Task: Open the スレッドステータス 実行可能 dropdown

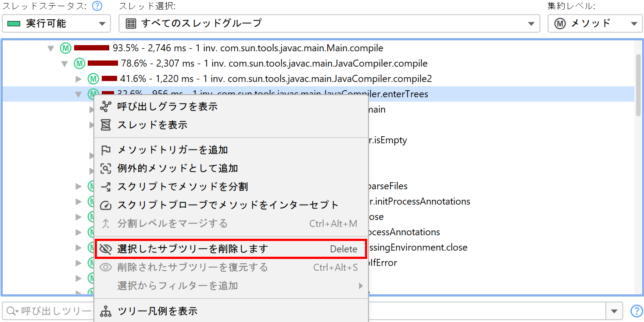Action: coord(56,24)
